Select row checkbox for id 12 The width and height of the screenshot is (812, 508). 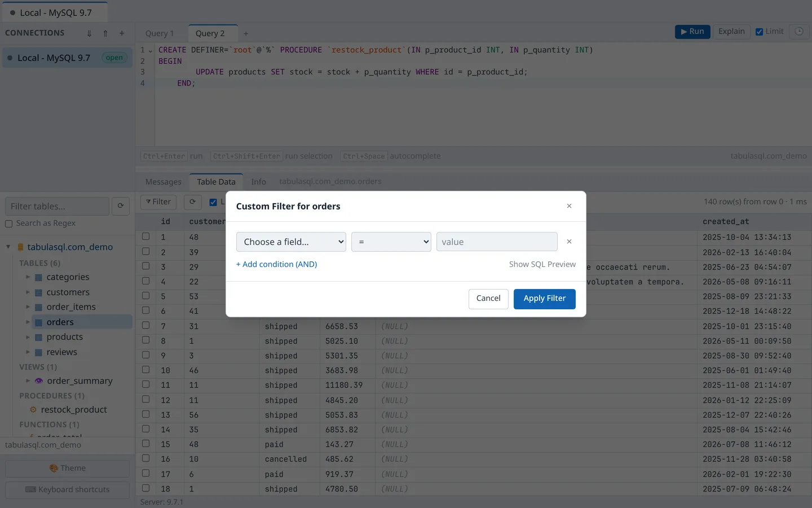(x=145, y=400)
